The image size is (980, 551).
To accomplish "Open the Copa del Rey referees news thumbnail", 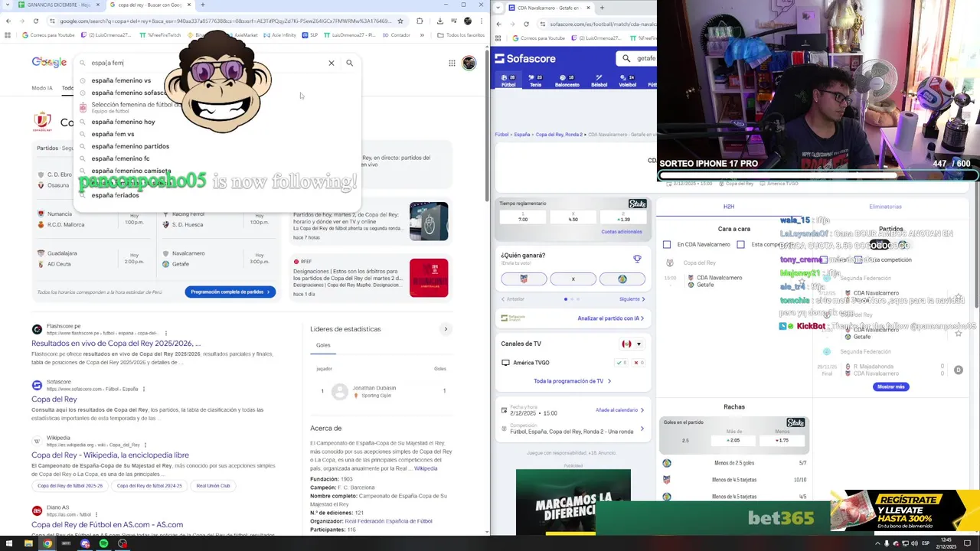I will point(429,278).
